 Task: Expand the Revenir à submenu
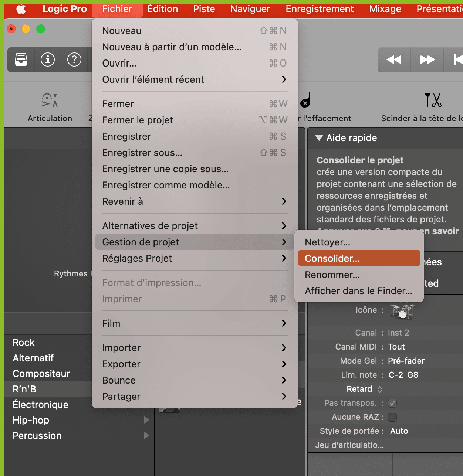point(195,201)
